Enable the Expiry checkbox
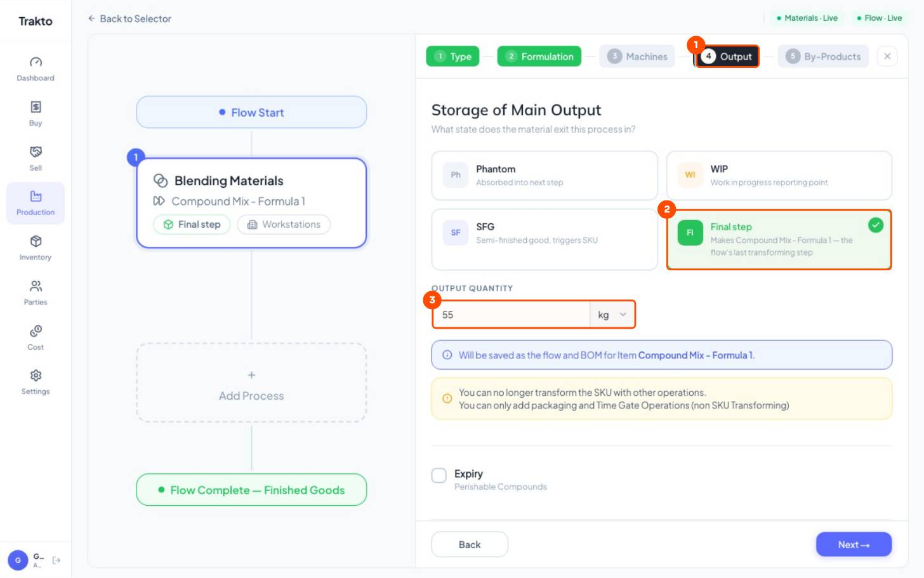 tap(439, 476)
